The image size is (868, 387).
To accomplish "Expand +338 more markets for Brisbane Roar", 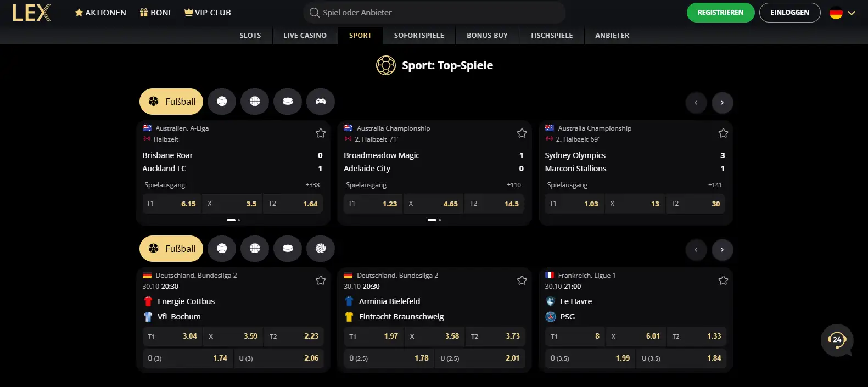I will [x=312, y=185].
